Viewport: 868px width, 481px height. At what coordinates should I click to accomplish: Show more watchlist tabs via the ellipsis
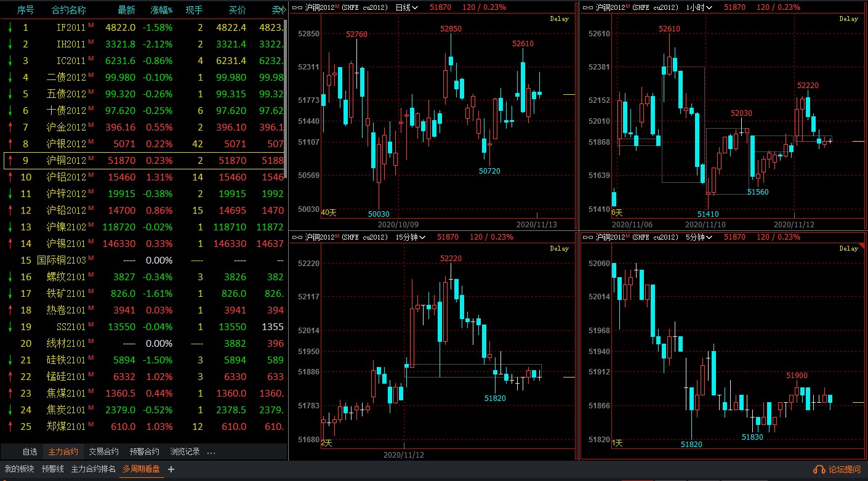point(211,451)
